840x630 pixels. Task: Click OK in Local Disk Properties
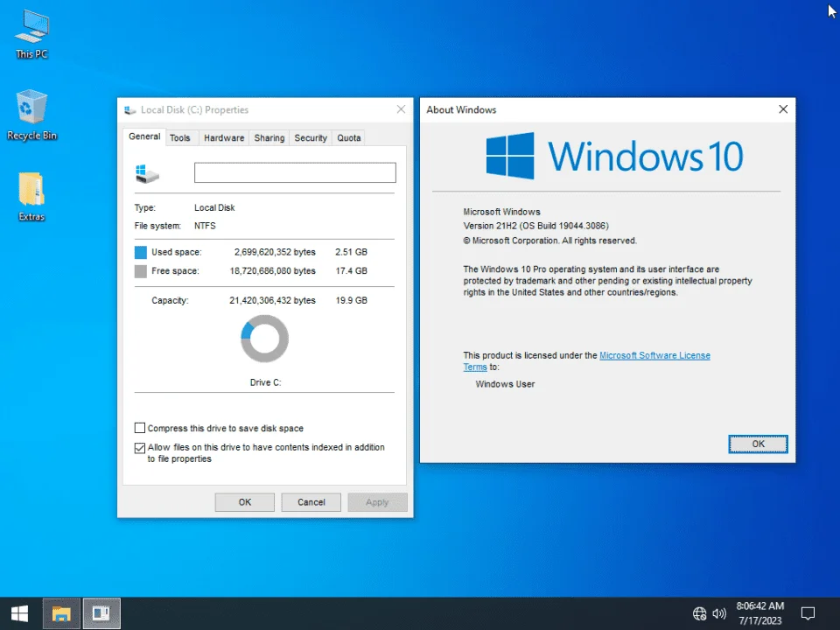coord(245,502)
